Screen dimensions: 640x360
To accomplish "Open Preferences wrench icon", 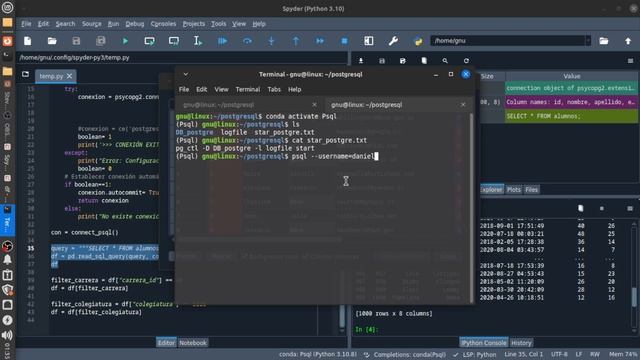I will (393, 41).
